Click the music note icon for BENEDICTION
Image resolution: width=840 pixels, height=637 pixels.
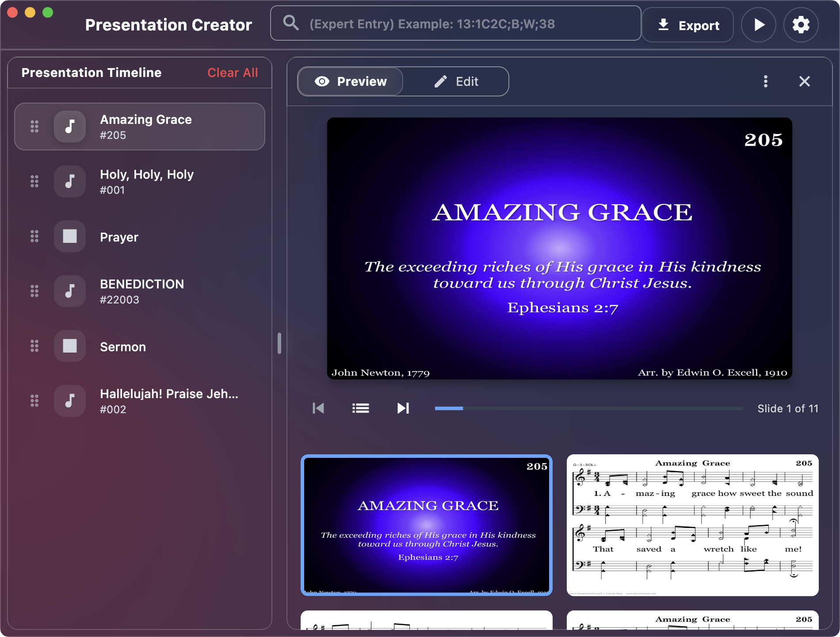coord(70,291)
